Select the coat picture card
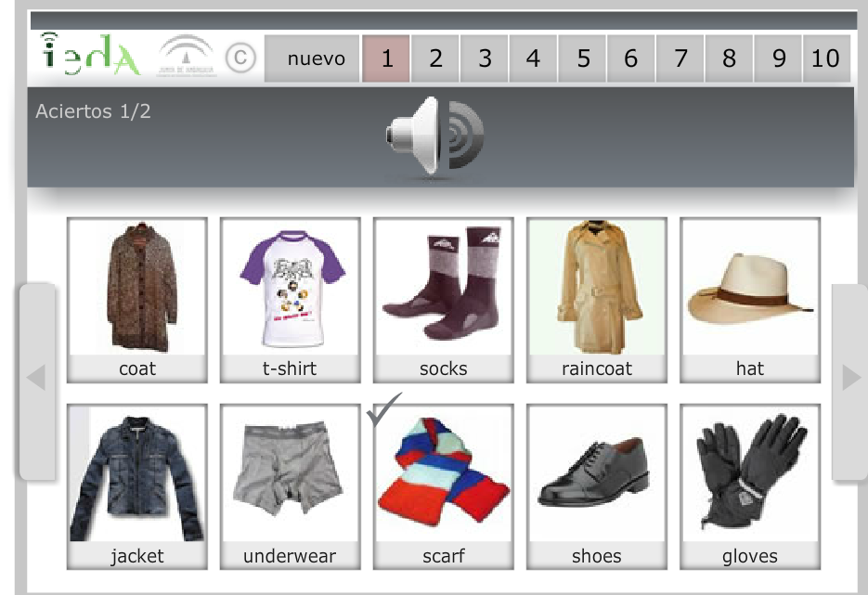This screenshot has height=595, width=868. [137, 300]
